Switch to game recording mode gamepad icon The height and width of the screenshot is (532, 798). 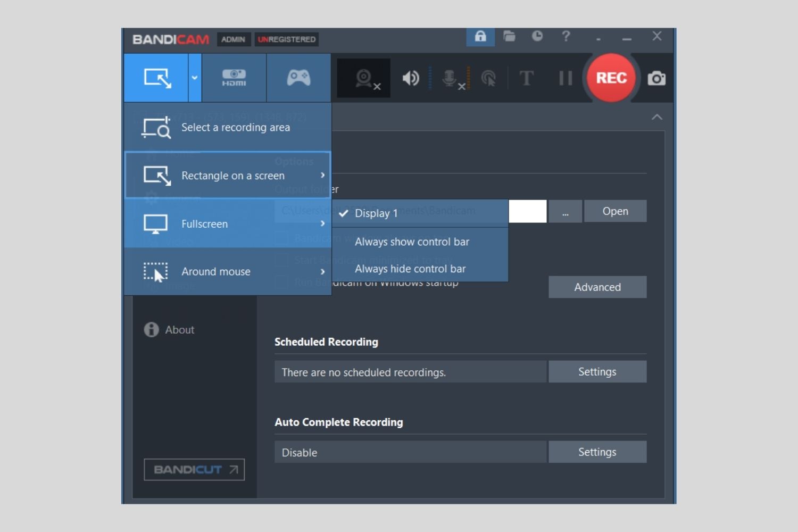298,78
